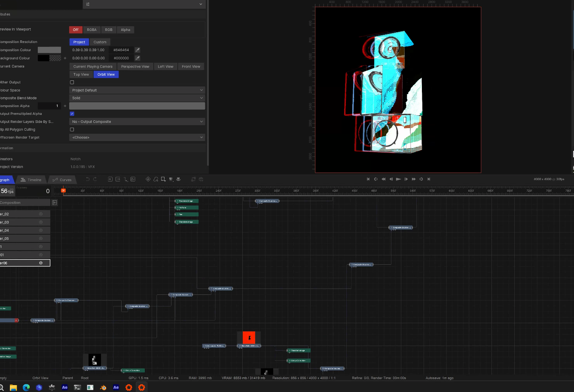574x392 pixels.
Task: Pick Background Colour with the eyedropper
Action: tap(137, 58)
